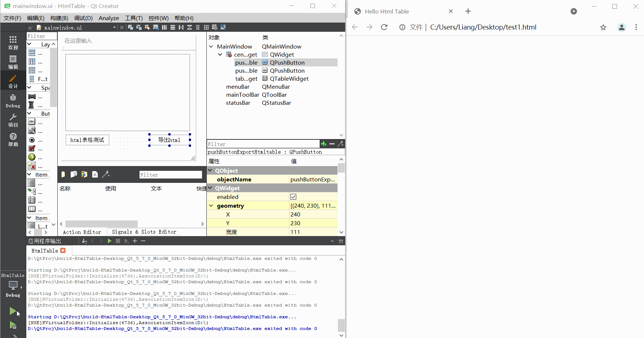The image size is (644, 338).
Task: Pick Push Button widget (OK icon)
Action: 32,122
